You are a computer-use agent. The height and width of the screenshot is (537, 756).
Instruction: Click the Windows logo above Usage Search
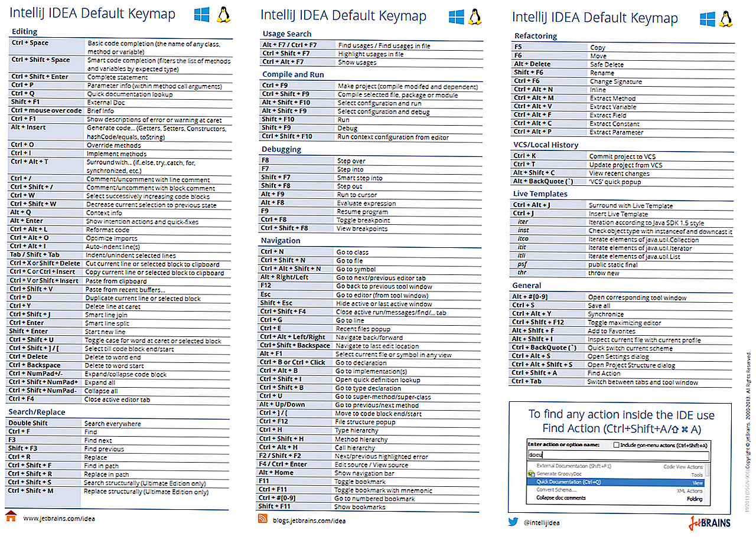point(456,17)
